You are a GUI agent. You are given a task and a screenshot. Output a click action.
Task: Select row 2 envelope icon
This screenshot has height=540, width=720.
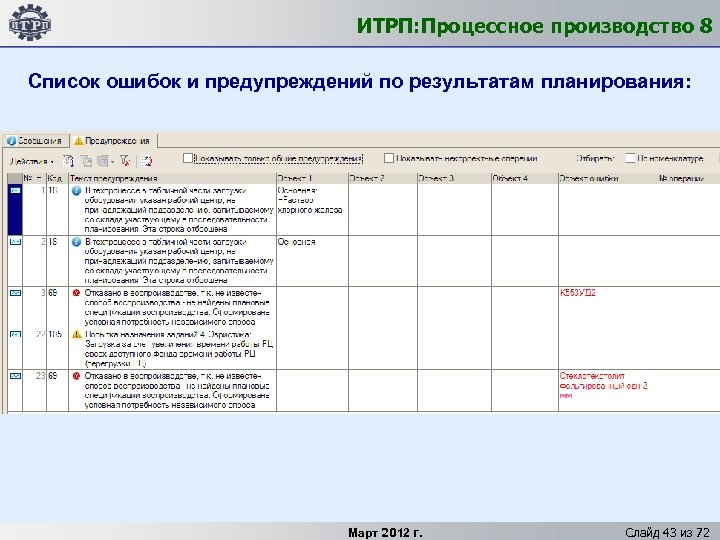tap(15, 242)
